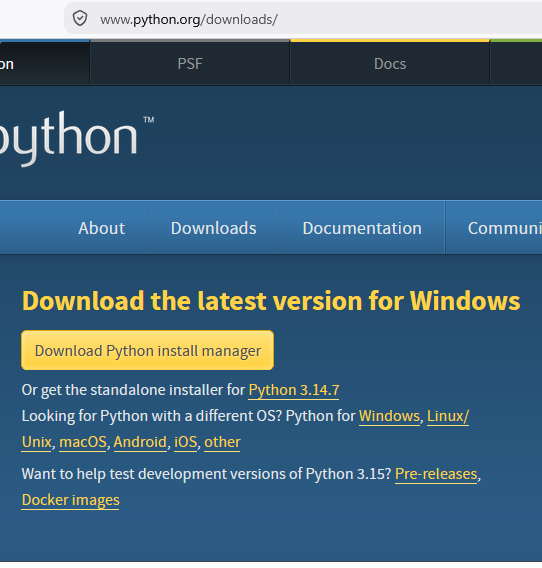Open the About menu
This screenshot has width=542, height=568.
pyautogui.click(x=101, y=228)
